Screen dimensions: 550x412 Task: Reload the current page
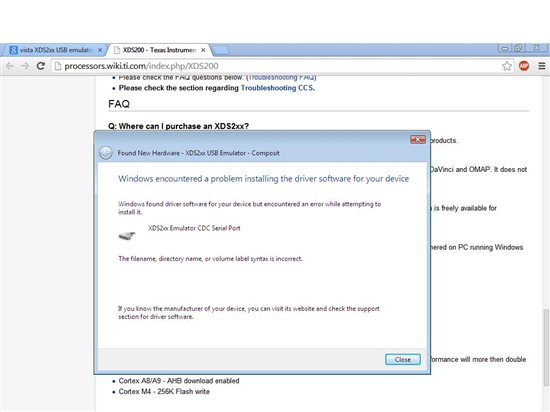(x=41, y=66)
